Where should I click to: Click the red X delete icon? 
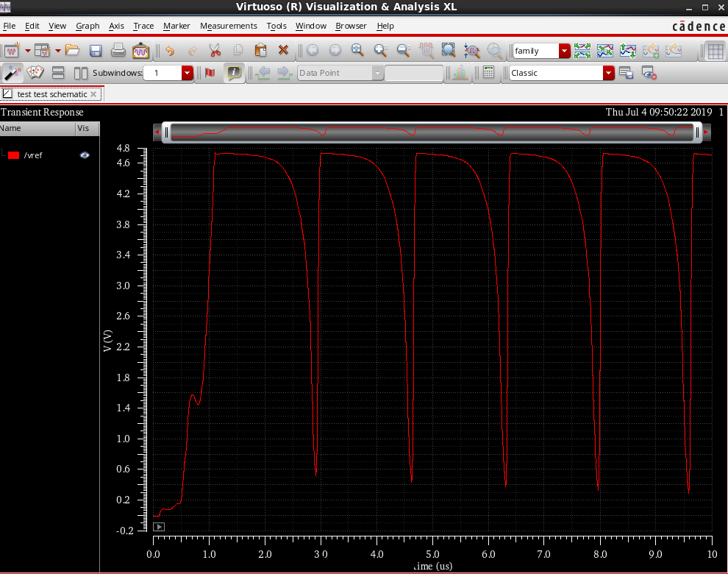pos(283,51)
